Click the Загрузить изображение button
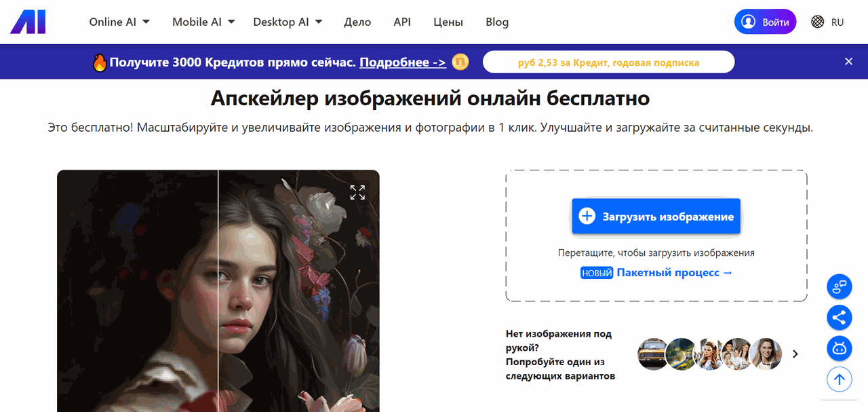Screen dimensions: 868x412 656,217
